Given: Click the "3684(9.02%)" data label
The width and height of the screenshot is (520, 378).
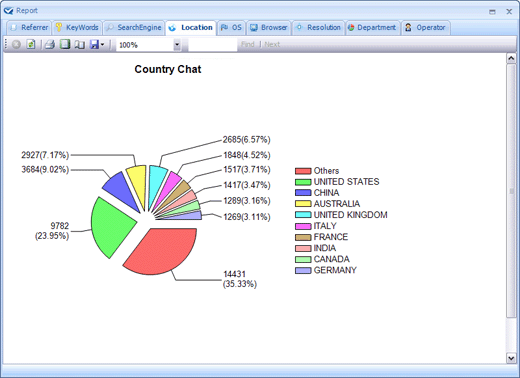Looking at the screenshot, I should click(45, 170).
